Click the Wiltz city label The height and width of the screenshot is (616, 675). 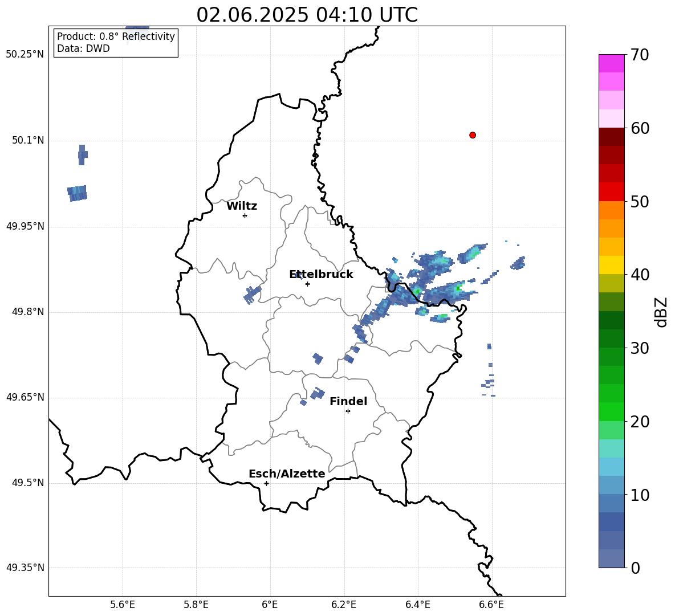242,206
